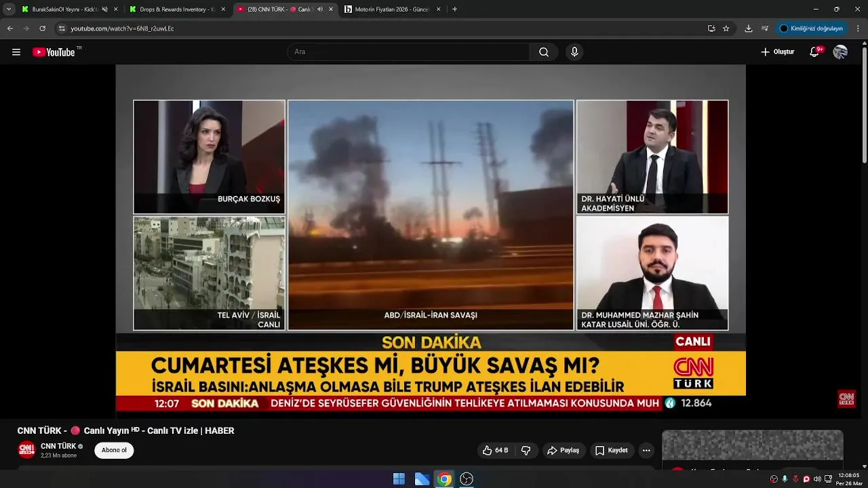Open Chrome three-dot menu
Screen dimensions: 868x488
click(858, 28)
